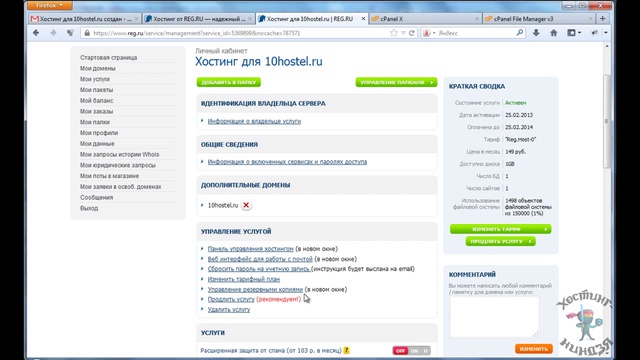Click Изменить тарифный план link
Screen dimensions: 640x360
pyautogui.click(x=244, y=279)
